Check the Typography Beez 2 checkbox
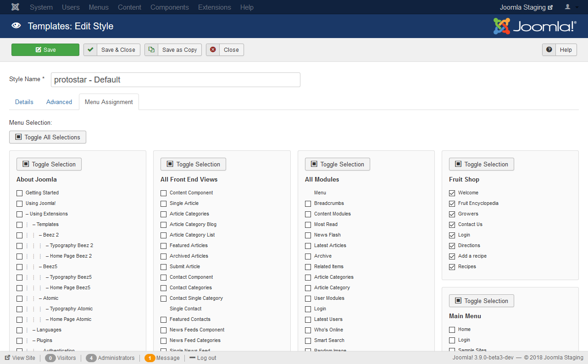Image resolution: width=588 pixels, height=364 pixels. [x=19, y=246]
